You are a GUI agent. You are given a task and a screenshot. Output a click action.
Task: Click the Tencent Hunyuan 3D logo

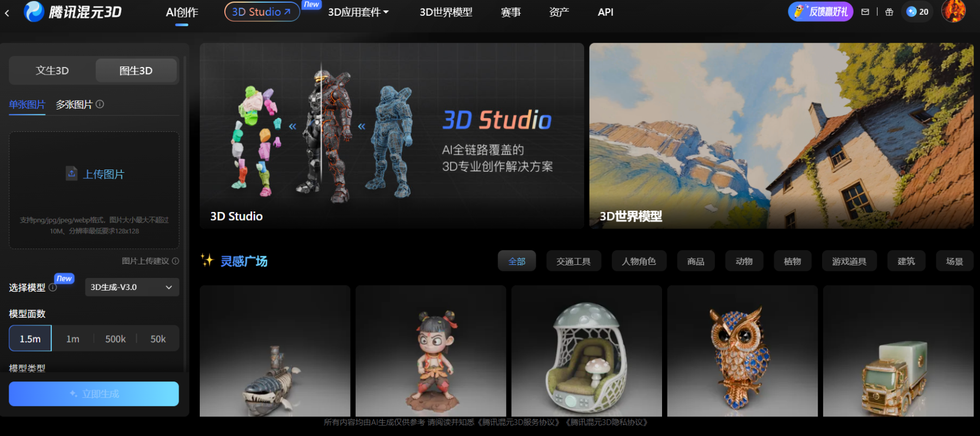click(73, 11)
